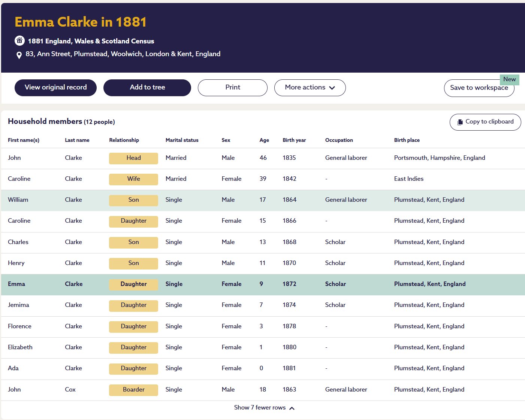
Task: Print this census record
Action: [233, 88]
